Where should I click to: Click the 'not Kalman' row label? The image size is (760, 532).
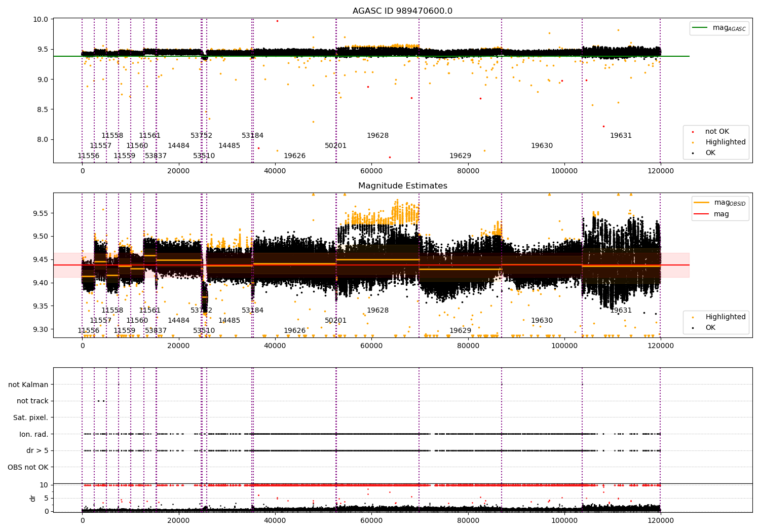click(28, 385)
